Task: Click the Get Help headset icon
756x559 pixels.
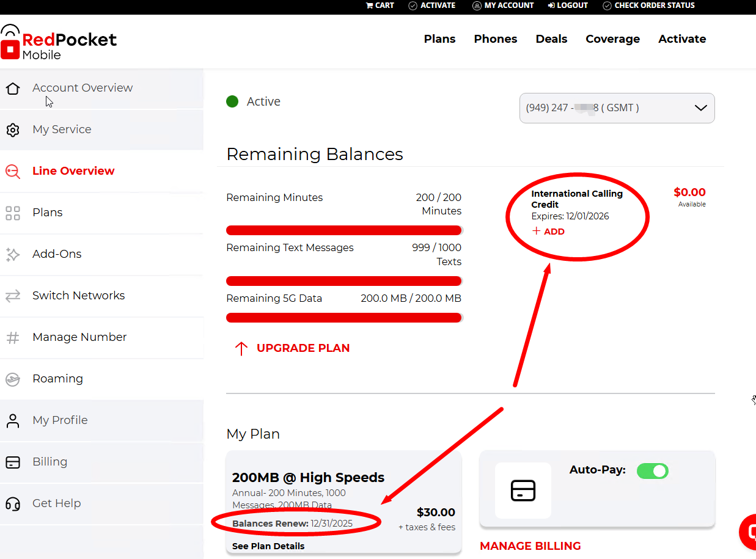Action: [13, 503]
